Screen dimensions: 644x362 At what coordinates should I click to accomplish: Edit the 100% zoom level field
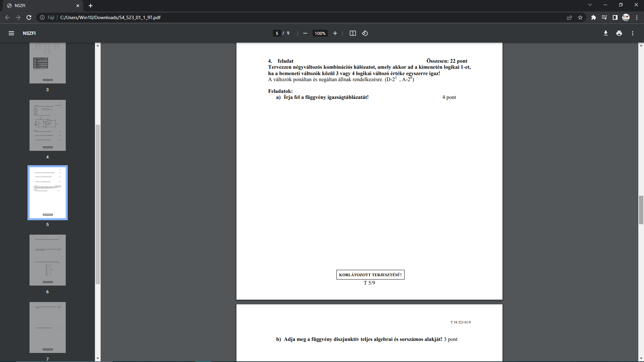pyautogui.click(x=320, y=33)
